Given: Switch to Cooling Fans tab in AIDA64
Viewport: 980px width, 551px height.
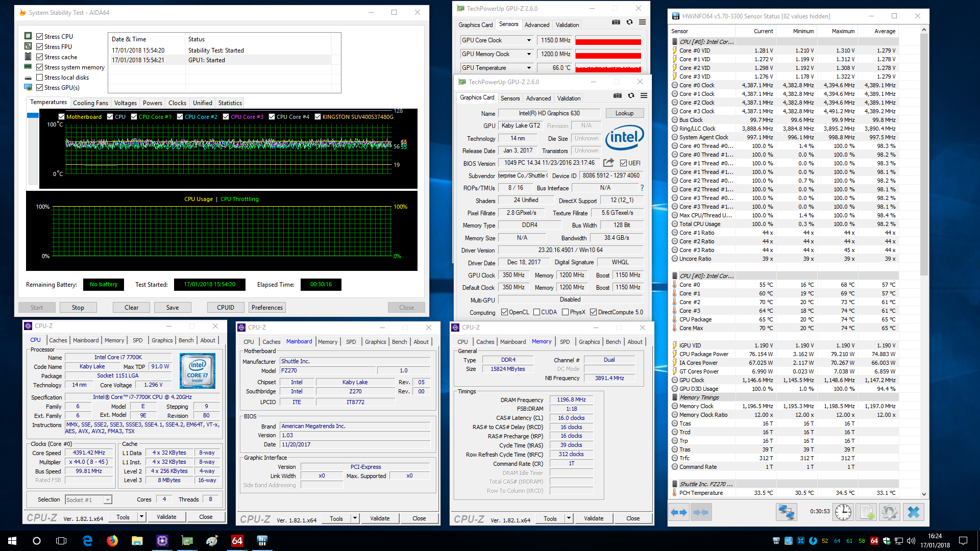Looking at the screenshot, I should tap(90, 103).
